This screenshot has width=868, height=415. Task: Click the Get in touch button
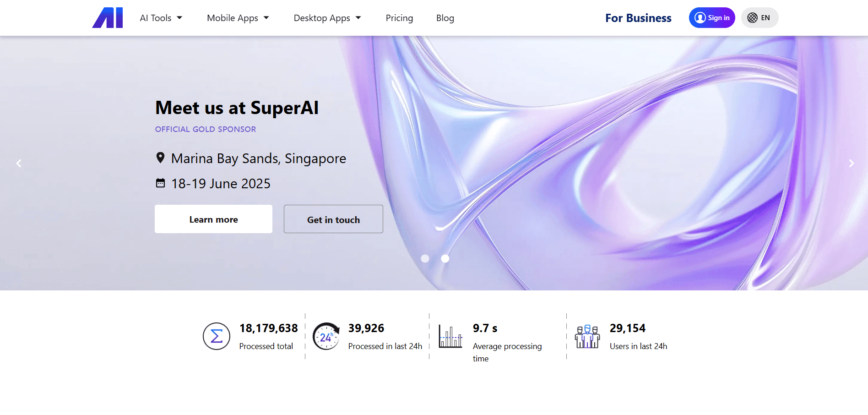(333, 219)
